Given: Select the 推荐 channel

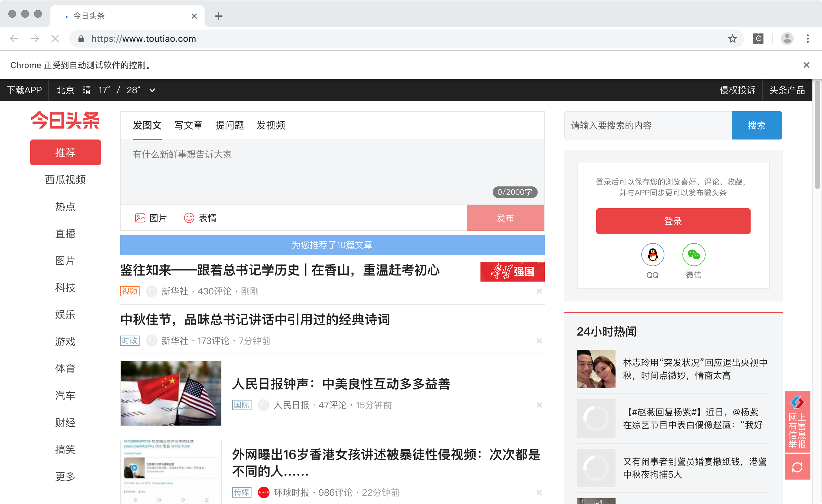Looking at the screenshot, I should [65, 152].
